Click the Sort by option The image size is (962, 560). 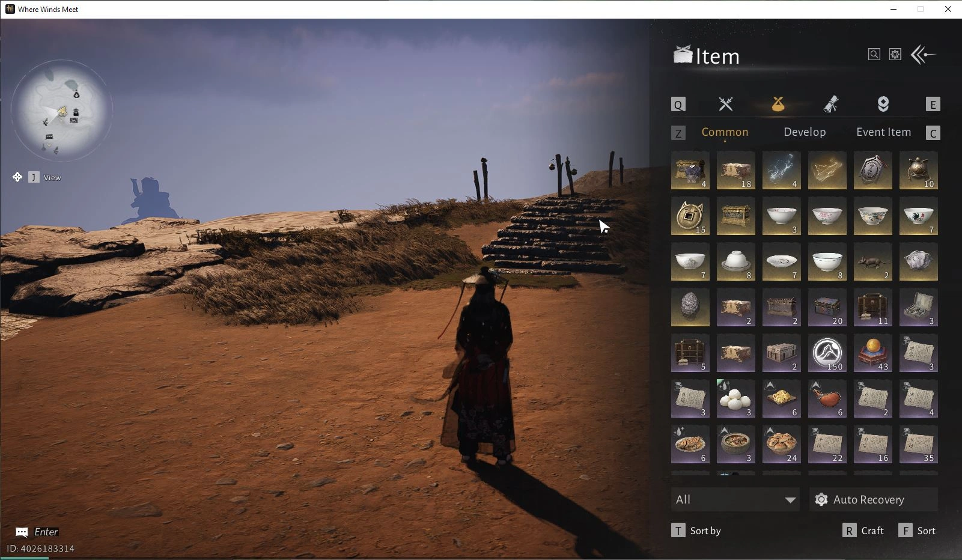[704, 531]
